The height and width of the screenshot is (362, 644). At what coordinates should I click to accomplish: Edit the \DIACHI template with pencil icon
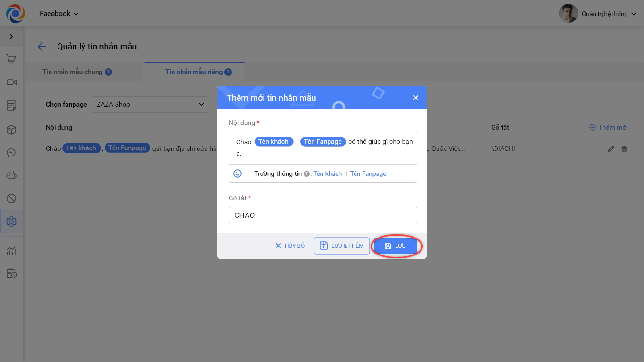pos(611,149)
